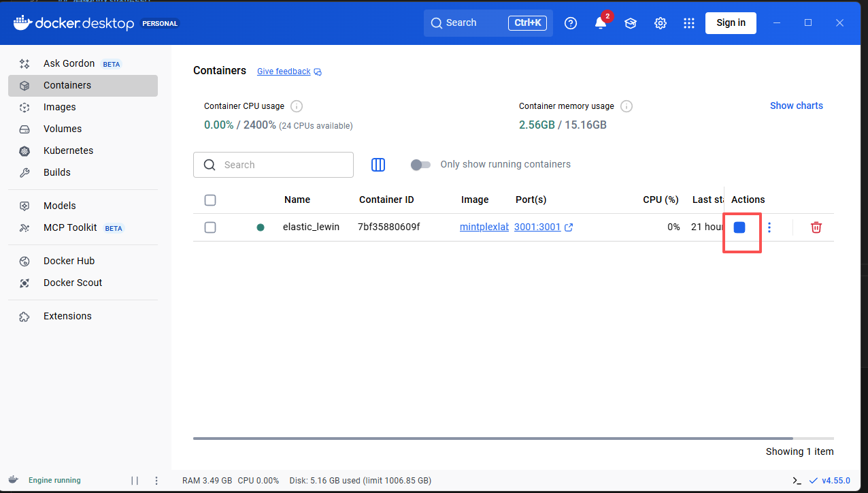Open the Learning center graduation cap icon
This screenshot has width=868, height=493.
631,23
